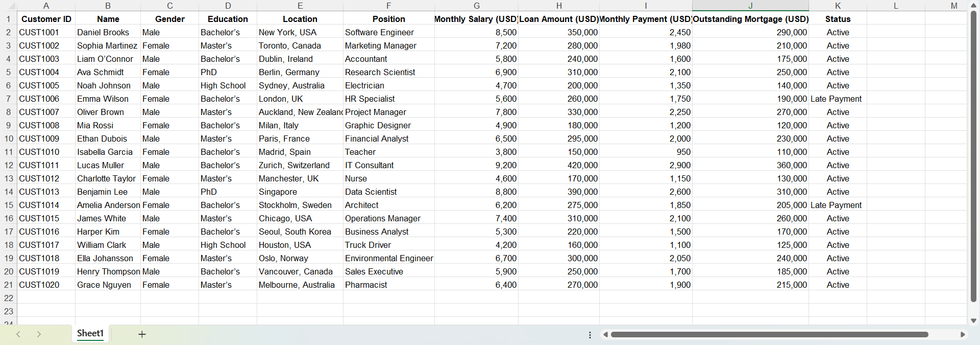Select column G header
Viewport: 980px width, 345px height.
(x=477, y=6)
